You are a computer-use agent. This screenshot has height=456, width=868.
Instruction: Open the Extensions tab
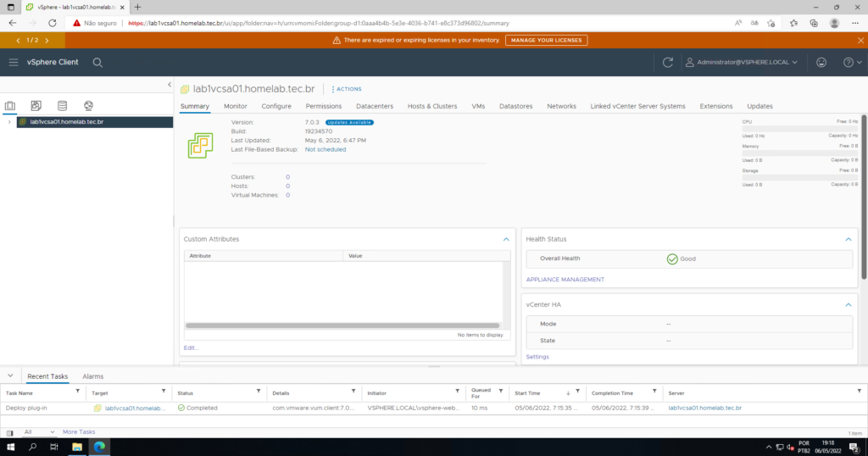point(715,106)
